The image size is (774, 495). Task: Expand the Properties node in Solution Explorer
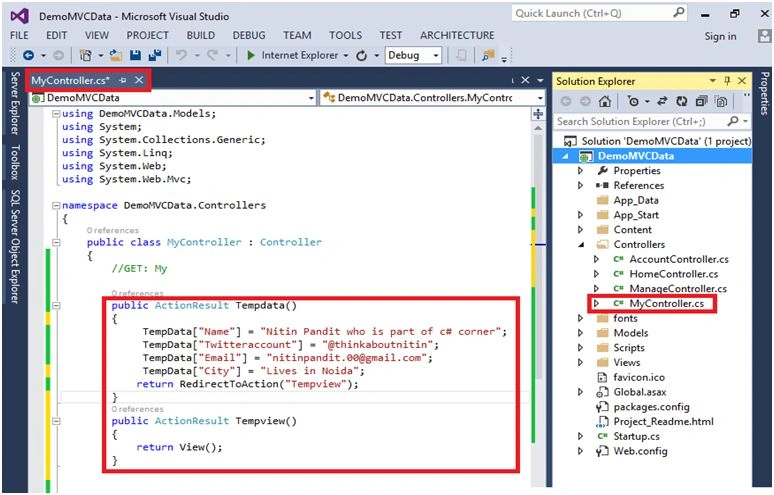(x=580, y=171)
